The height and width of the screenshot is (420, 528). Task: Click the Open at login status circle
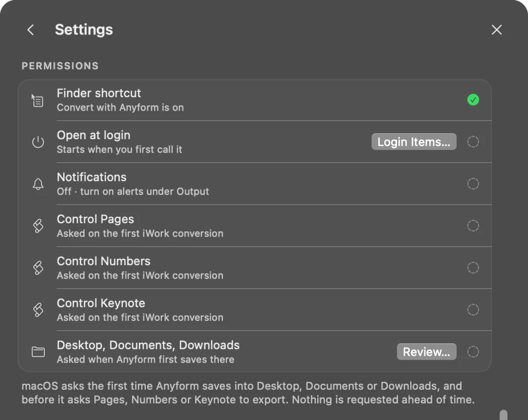[473, 142]
